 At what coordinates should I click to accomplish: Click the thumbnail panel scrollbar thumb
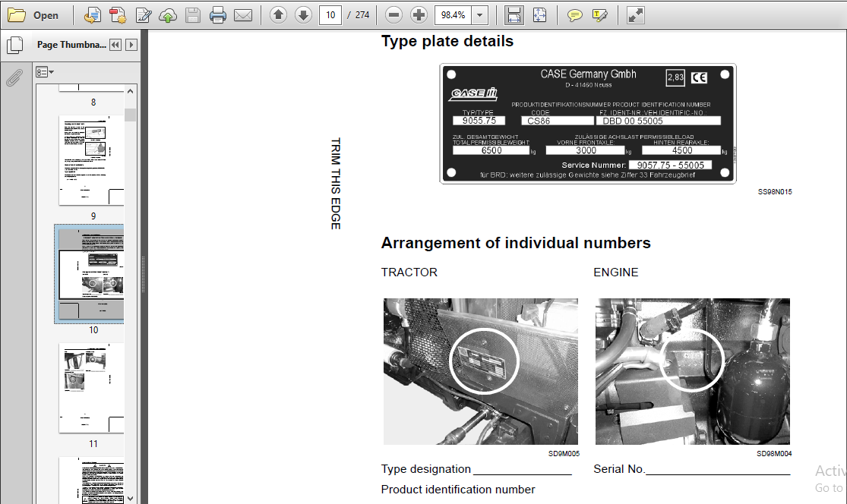(x=130, y=115)
